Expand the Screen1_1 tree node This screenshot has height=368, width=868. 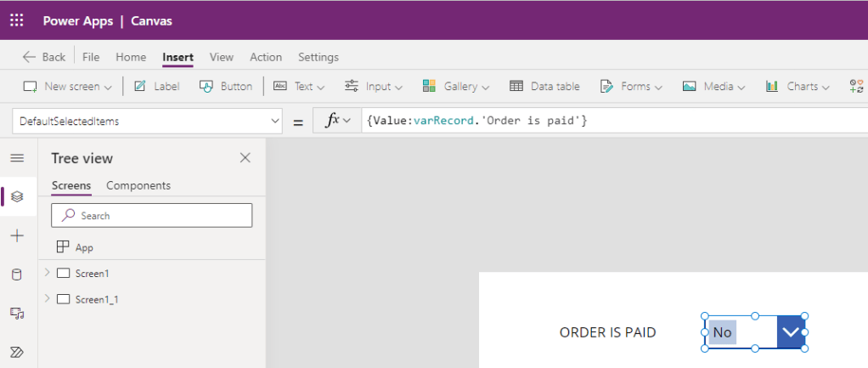pyautogui.click(x=47, y=298)
